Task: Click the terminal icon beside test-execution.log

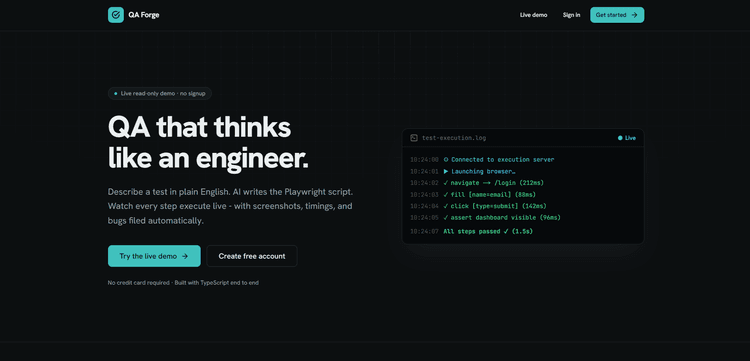Action: (414, 138)
